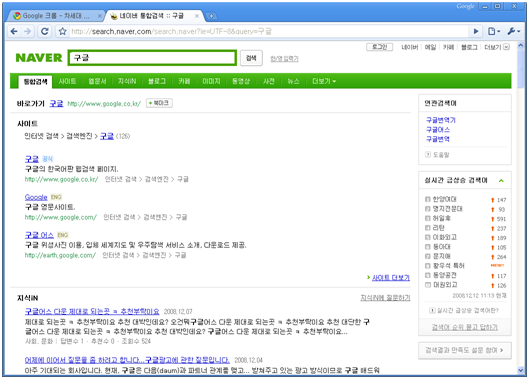Click the scrollbar down arrow
The image size is (529, 379).
pos(521,371)
